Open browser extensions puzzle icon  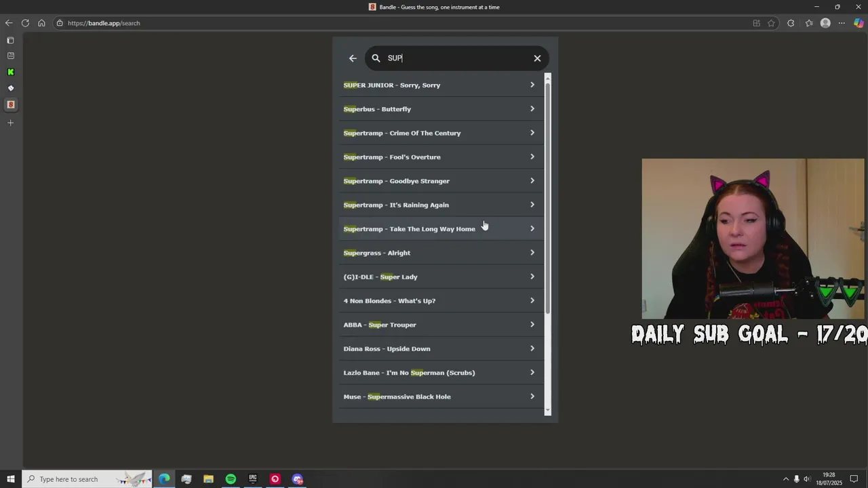coord(791,23)
